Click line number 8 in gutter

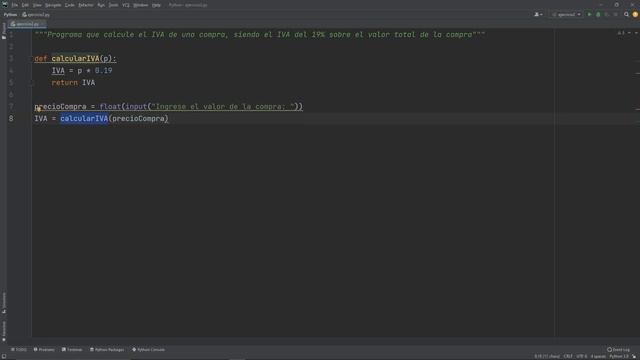coord(11,119)
